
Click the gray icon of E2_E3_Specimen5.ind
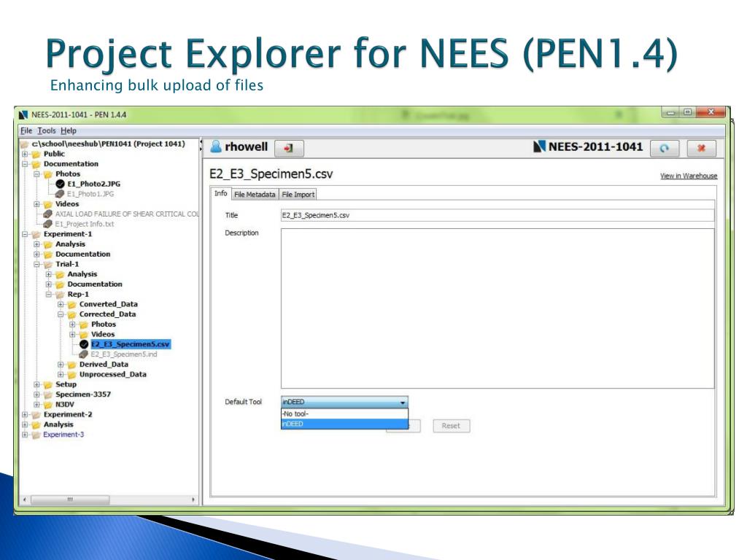click(x=83, y=354)
